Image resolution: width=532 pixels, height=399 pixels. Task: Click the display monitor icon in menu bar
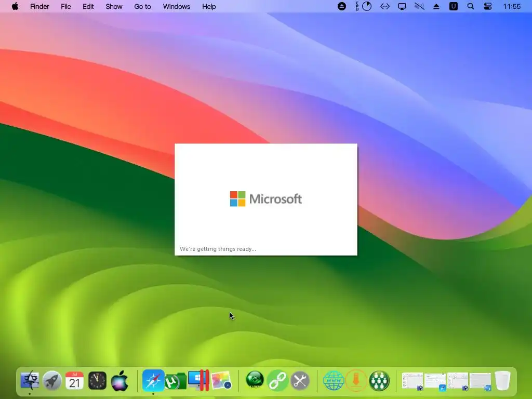click(402, 6)
